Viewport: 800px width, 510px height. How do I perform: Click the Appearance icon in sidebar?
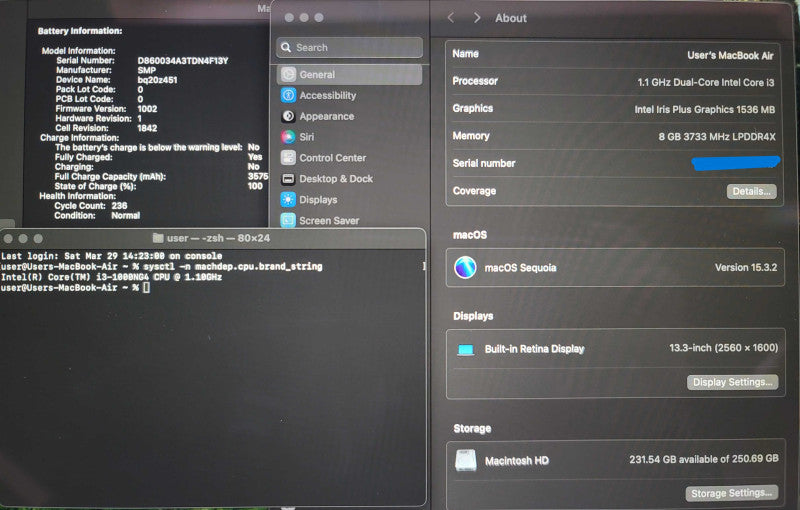288,116
